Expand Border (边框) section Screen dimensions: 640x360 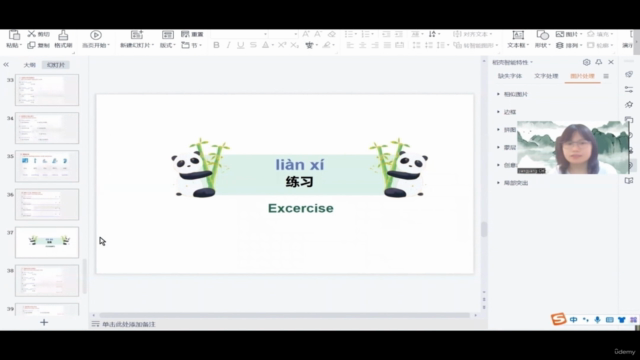click(x=507, y=112)
